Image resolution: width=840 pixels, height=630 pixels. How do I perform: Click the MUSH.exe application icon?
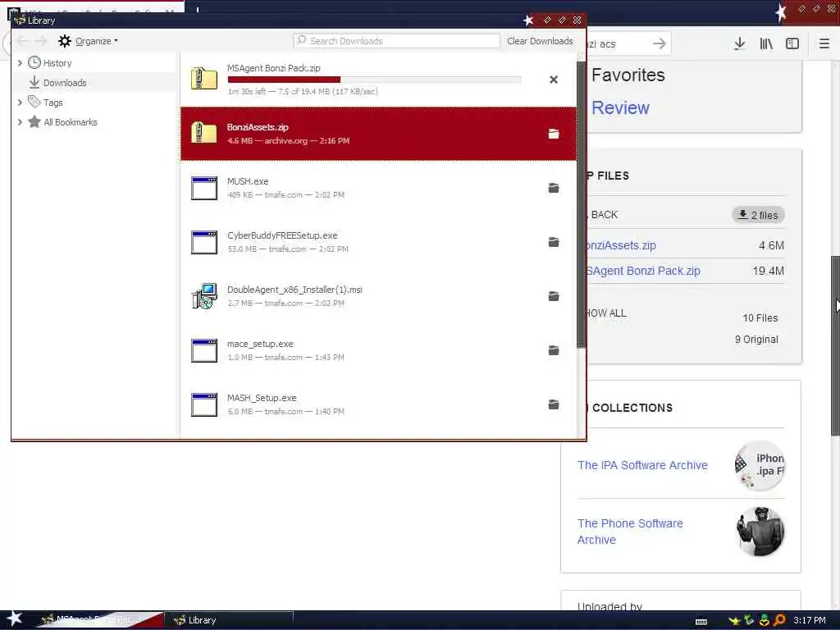coord(204,188)
